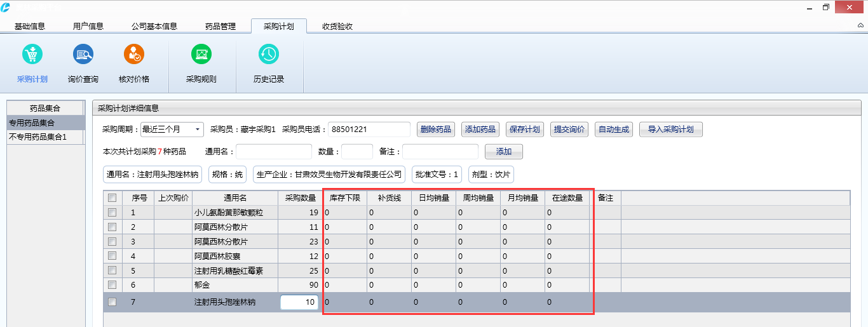
Task: Click the 询价查询 inquiry icon
Action: pos(83,55)
